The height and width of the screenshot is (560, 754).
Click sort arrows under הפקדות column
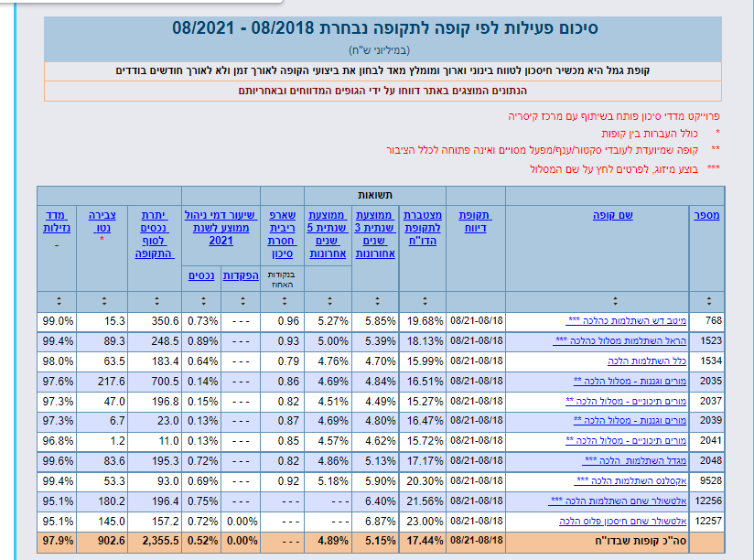point(242,301)
